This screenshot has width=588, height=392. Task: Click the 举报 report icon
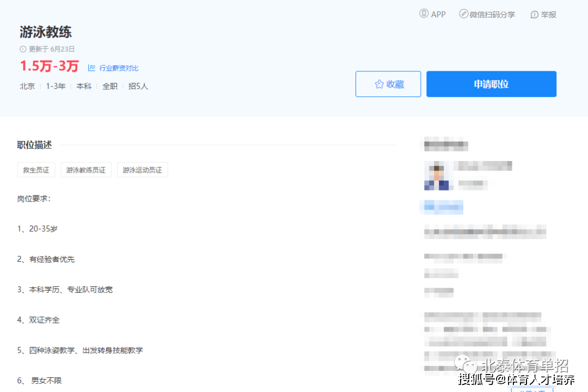click(534, 15)
